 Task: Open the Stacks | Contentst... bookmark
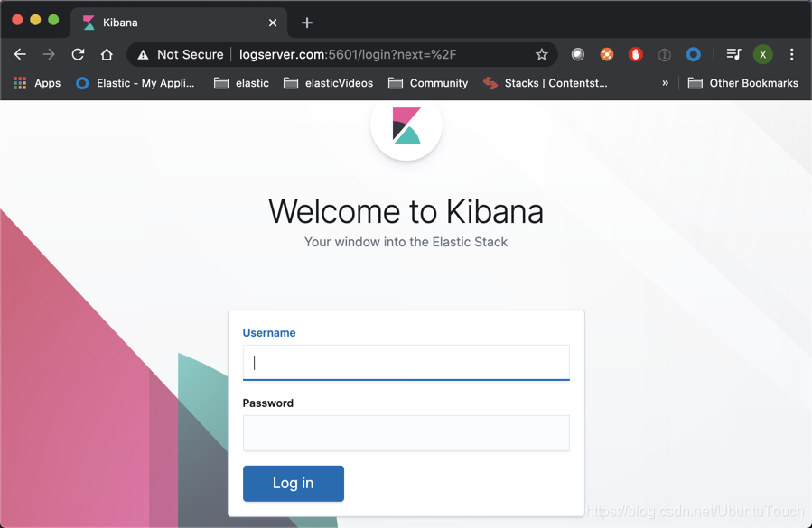coord(546,83)
